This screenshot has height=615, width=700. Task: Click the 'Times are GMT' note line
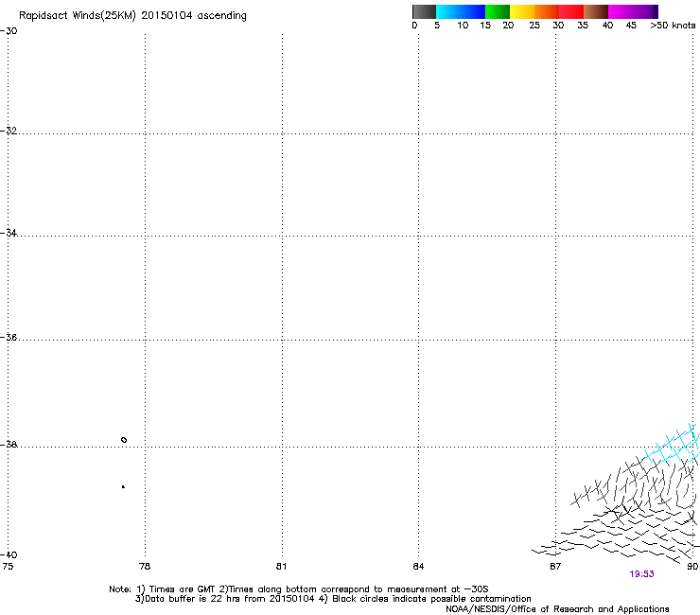(x=298, y=589)
